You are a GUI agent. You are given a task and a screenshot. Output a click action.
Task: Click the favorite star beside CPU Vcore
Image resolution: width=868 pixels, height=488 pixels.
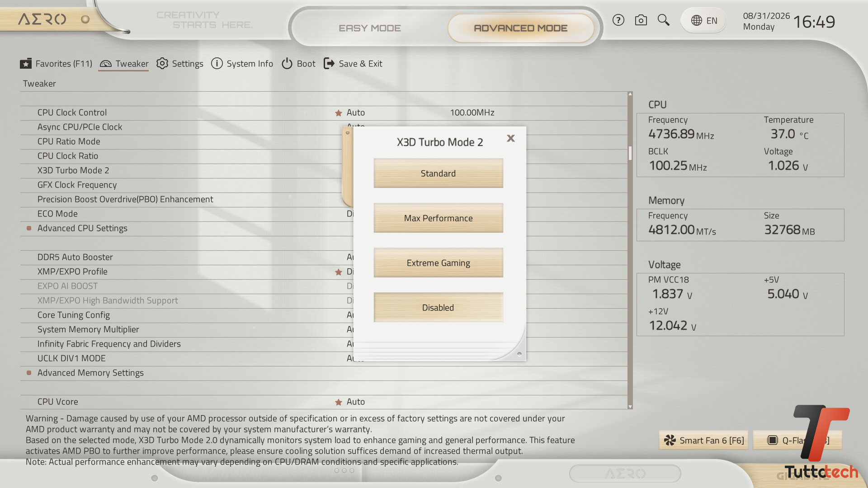tap(338, 402)
